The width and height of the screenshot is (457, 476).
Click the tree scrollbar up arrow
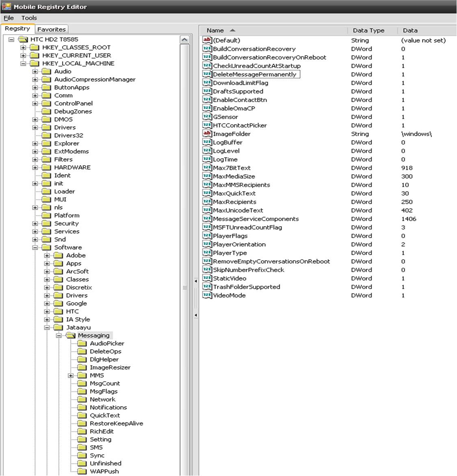coord(184,40)
